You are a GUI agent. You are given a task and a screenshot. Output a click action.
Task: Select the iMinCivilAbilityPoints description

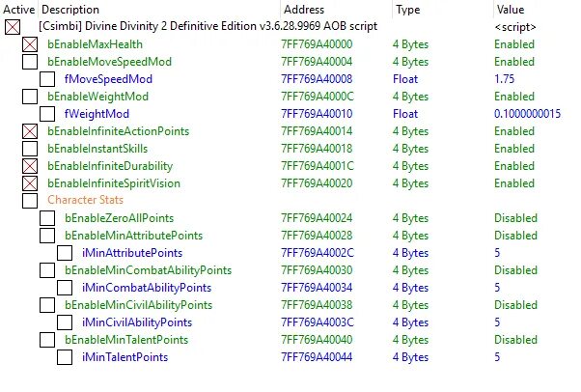pyautogui.click(x=137, y=322)
